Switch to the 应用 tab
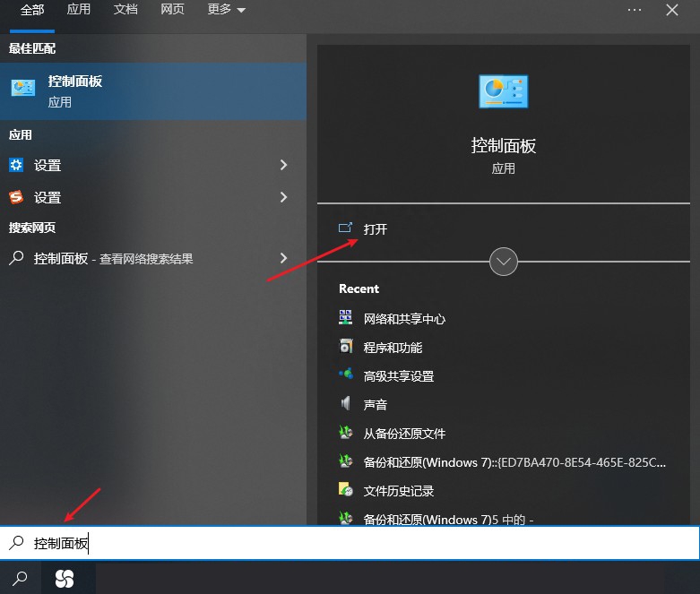Image resolution: width=700 pixels, height=594 pixels. (x=78, y=9)
